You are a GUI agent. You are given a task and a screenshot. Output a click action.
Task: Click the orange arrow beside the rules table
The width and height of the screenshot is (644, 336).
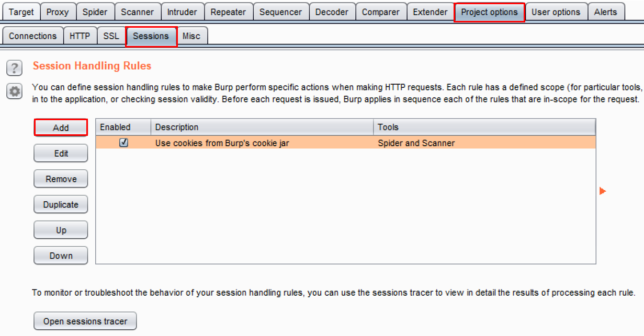point(602,191)
